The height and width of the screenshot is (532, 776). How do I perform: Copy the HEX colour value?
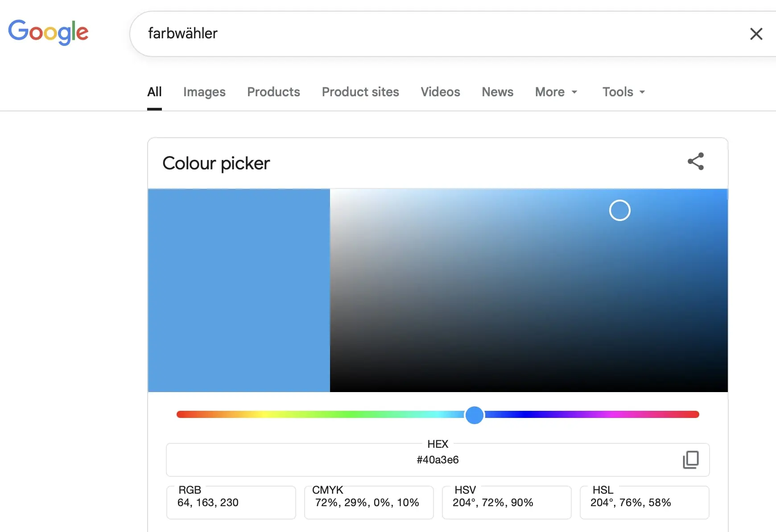coord(690,460)
